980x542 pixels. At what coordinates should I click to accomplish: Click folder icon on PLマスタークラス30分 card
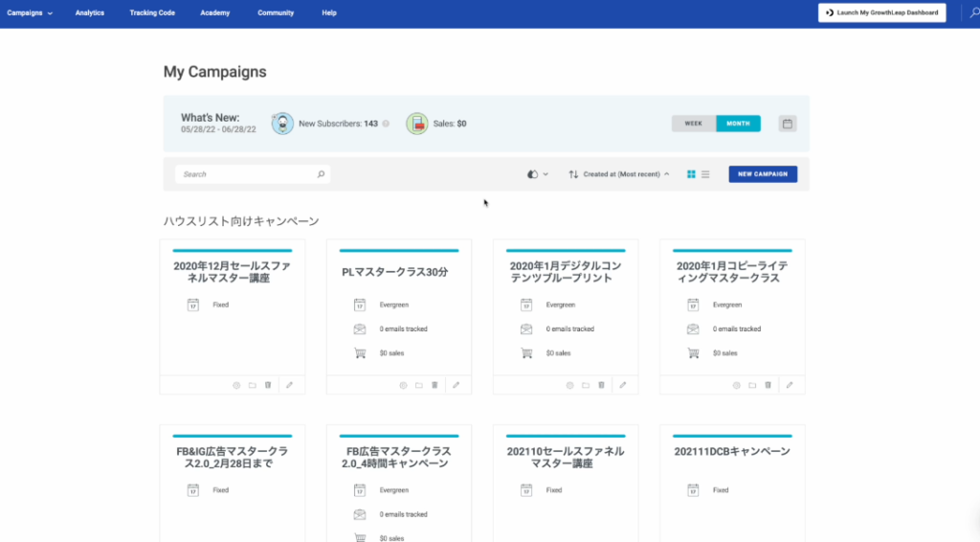[x=419, y=385]
